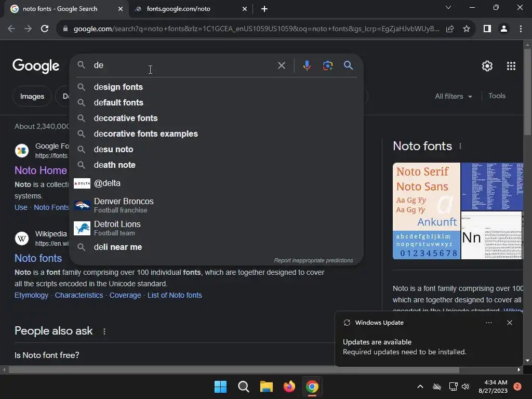This screenshot has height=399, width=532.
Task: Open the Chrome side panel
Action: click(x=487, y=29)
